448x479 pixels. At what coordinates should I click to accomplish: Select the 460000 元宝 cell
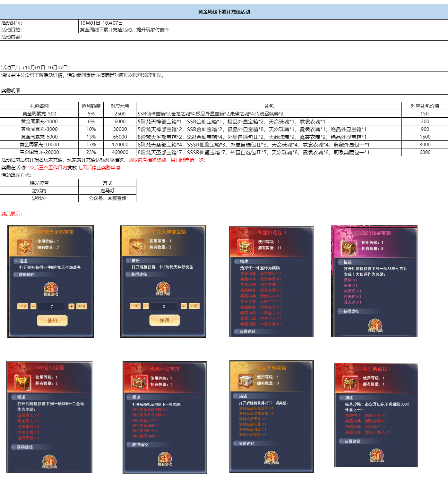coord(120,152)
